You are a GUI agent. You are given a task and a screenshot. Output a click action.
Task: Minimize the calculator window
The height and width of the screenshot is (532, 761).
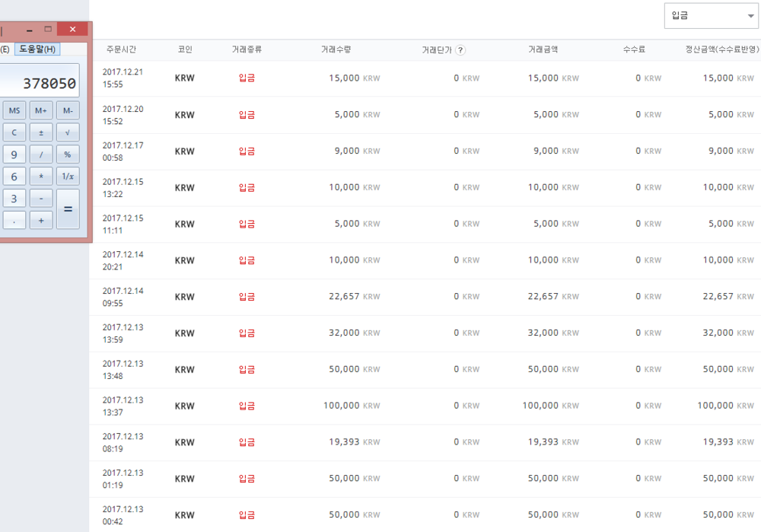point(29,30)
